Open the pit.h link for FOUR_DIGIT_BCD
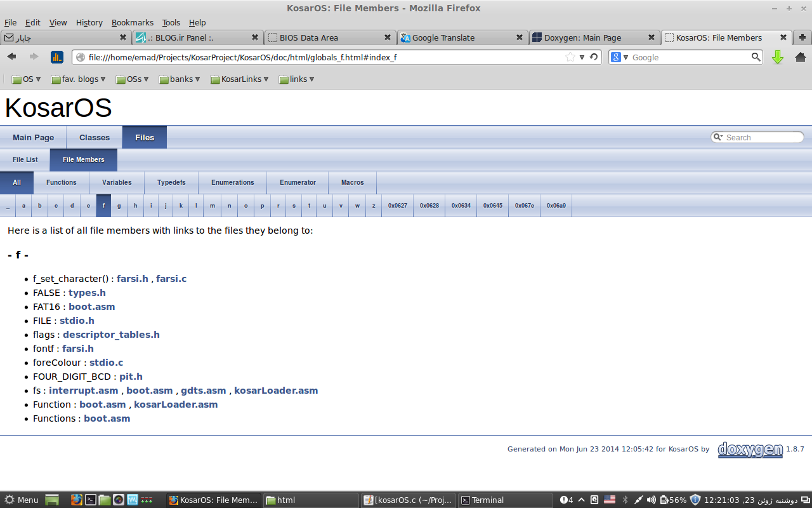The image size is (812, 508). [131, 377]
